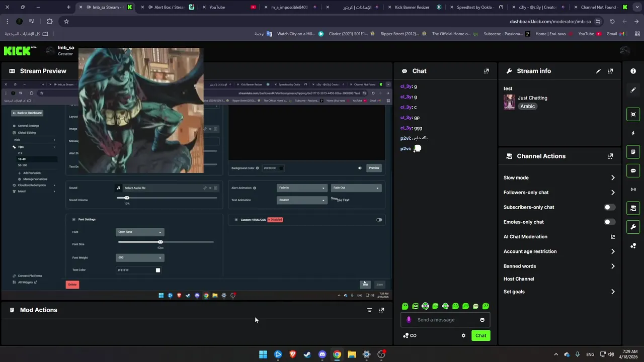Open Discord from Windows taskbar
This screenshot has height=362, width=644.
click(322, 354)
